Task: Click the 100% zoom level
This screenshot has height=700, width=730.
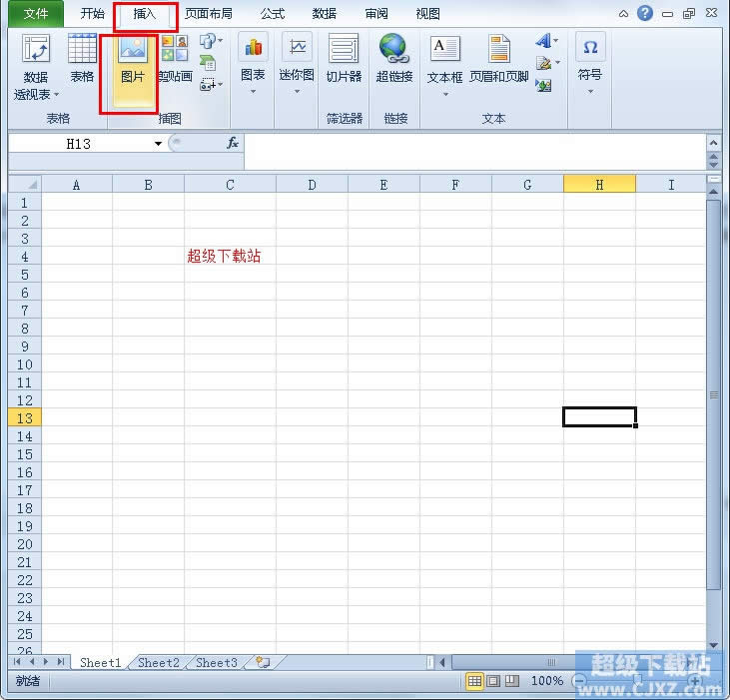Action: pos(547,681)
